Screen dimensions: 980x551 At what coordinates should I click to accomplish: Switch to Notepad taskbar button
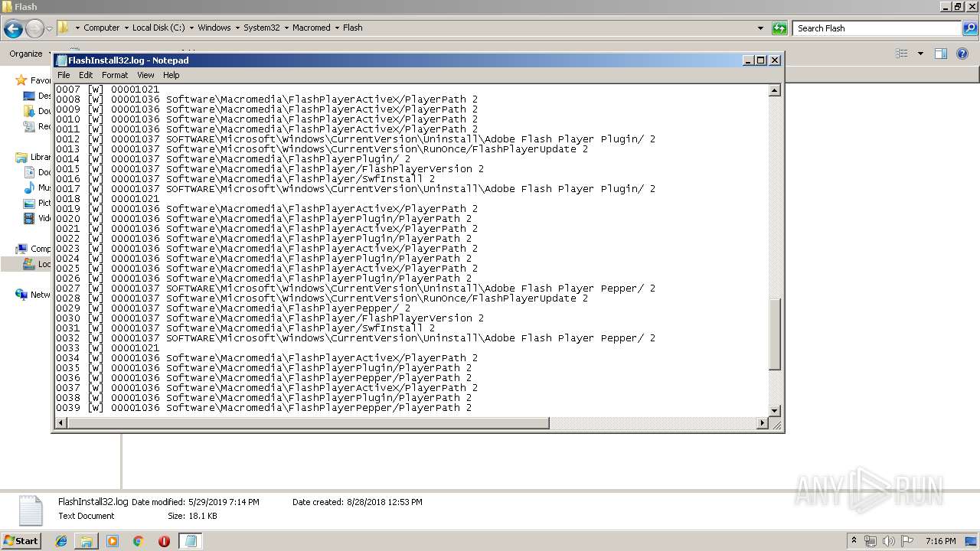click(x=190, y=541)
